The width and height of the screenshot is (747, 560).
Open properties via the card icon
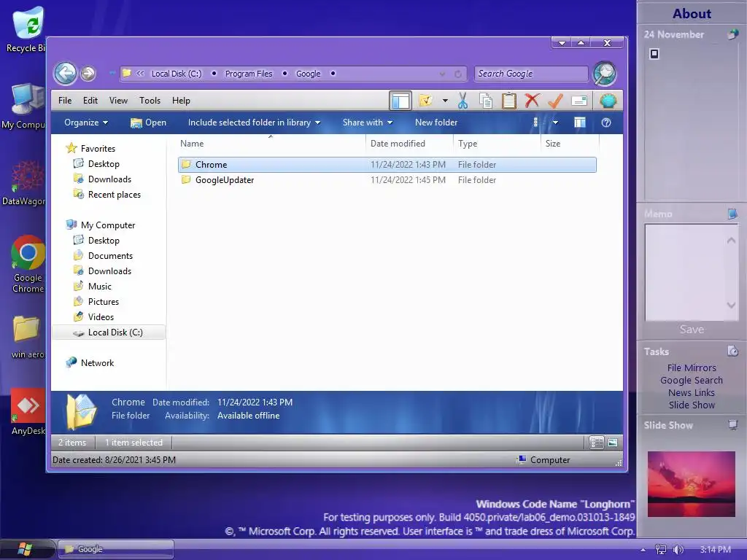click(x=579, y=101)
